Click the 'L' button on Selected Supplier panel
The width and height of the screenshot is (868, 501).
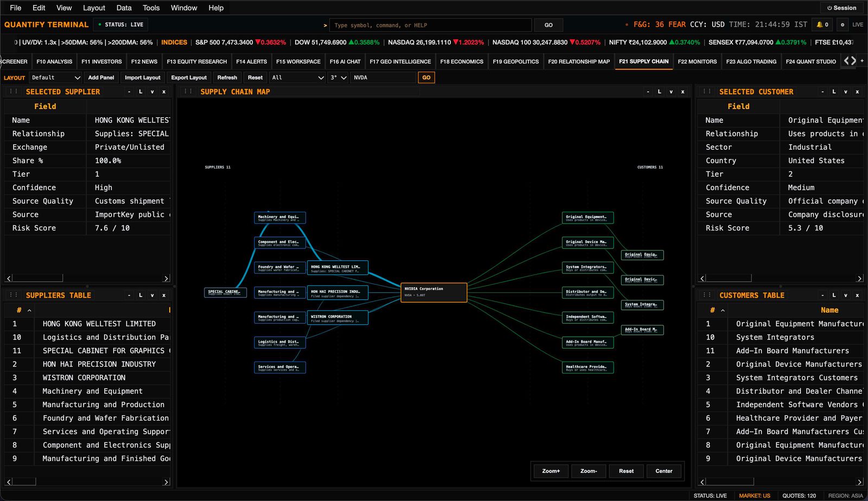coord(141,92)
